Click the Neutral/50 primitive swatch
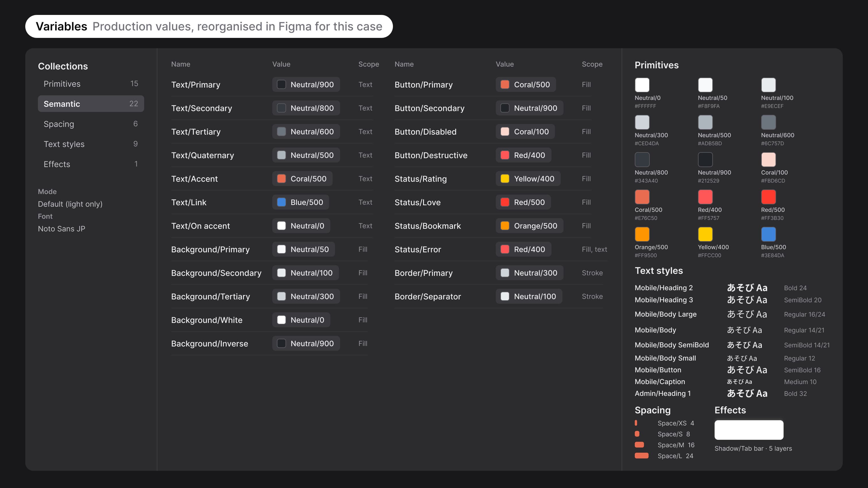The width and height of the screenshot is (868, 488). pos(705,85)
